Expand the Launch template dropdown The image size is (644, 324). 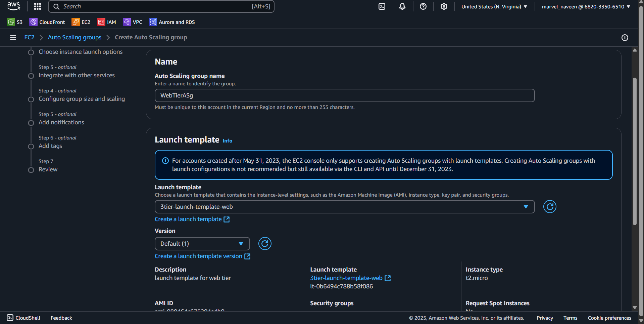[x=345, y=207]
